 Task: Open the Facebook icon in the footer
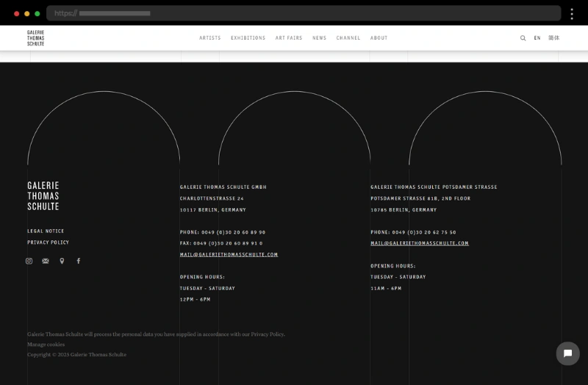[x=79, y=261]
